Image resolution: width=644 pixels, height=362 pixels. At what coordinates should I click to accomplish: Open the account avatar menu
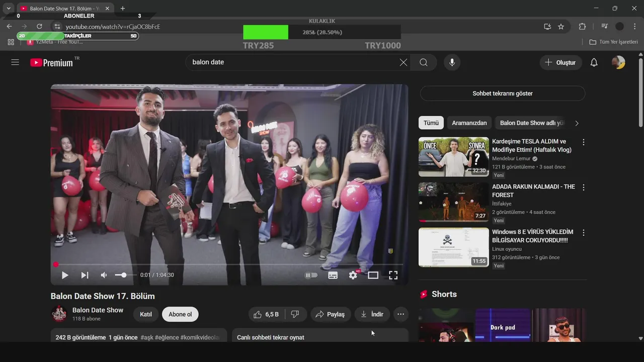[618, 62]
